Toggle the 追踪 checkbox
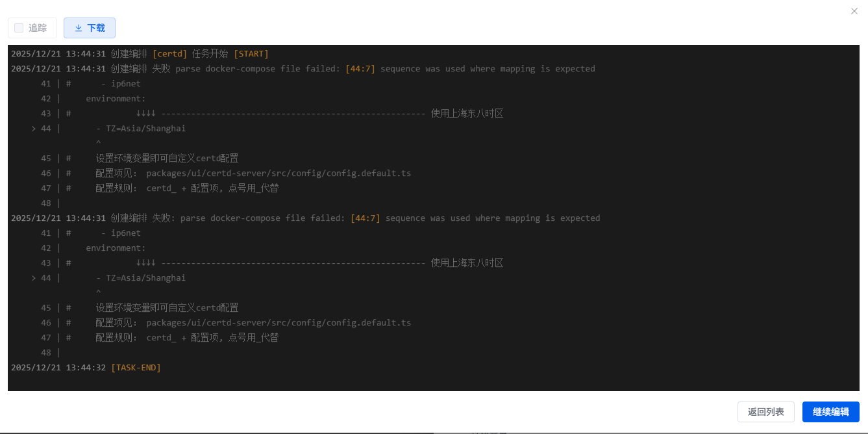The width and height of the screenshot is (868, 434). [19, 28]
